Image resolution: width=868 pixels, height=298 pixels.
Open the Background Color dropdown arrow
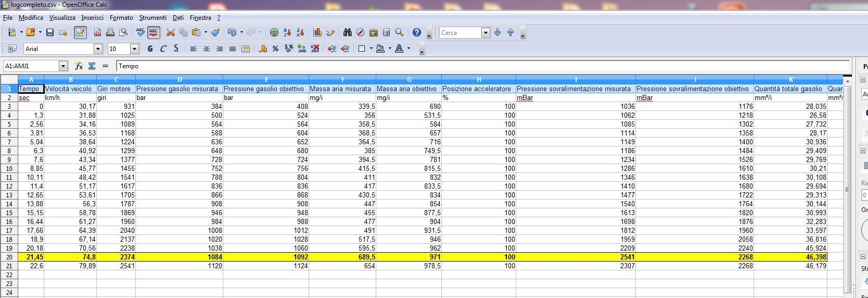(390, 48)
